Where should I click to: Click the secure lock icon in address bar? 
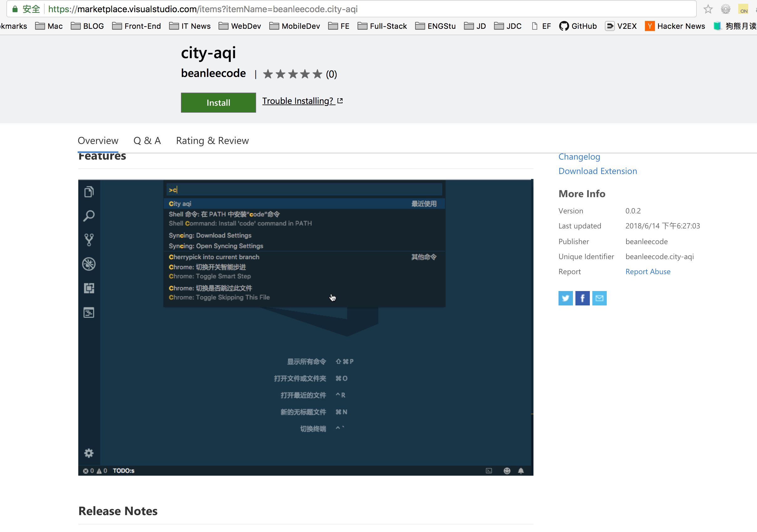[15, 9]
